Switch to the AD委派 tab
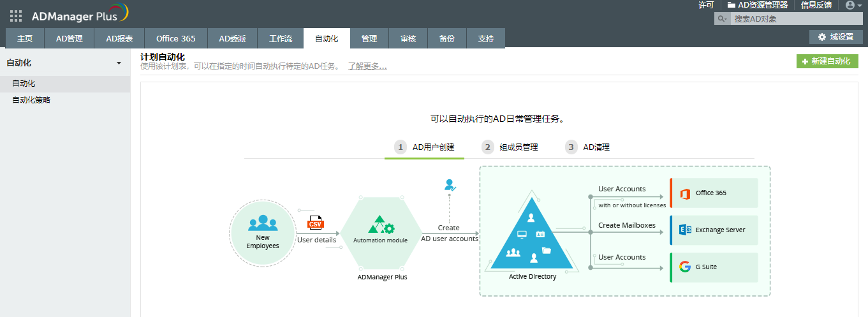The width and height of the screenshot is (868, 317). pos(232,38)
